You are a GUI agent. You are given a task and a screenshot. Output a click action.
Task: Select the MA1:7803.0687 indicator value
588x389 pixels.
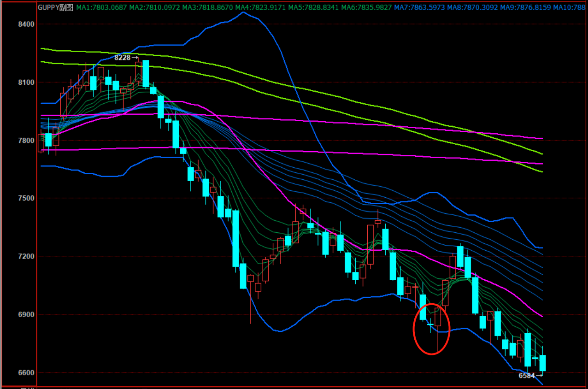point(101,7)
